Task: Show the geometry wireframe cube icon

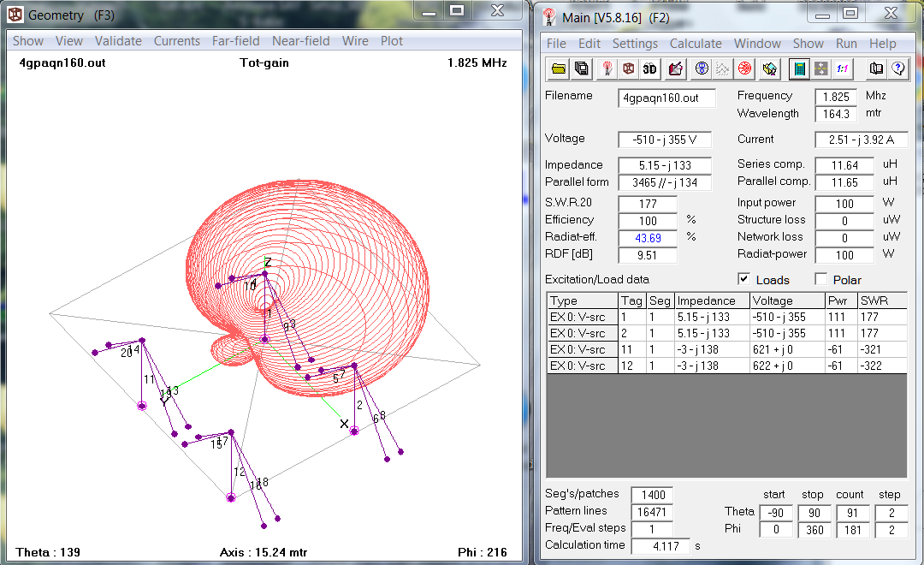Action: click(x=629, y=69)
